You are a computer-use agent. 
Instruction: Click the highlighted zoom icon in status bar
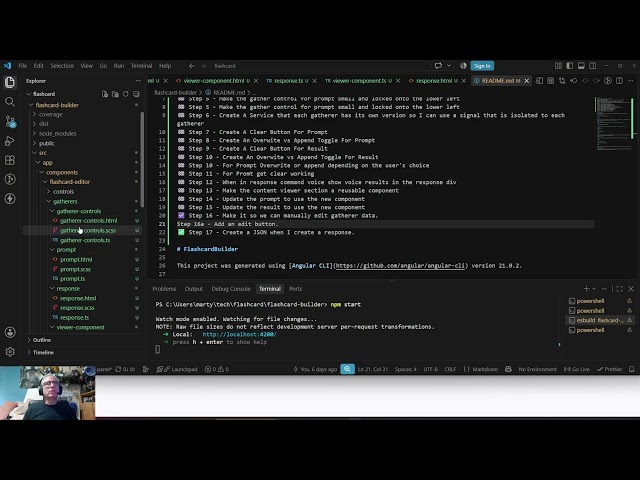point(347,369)
